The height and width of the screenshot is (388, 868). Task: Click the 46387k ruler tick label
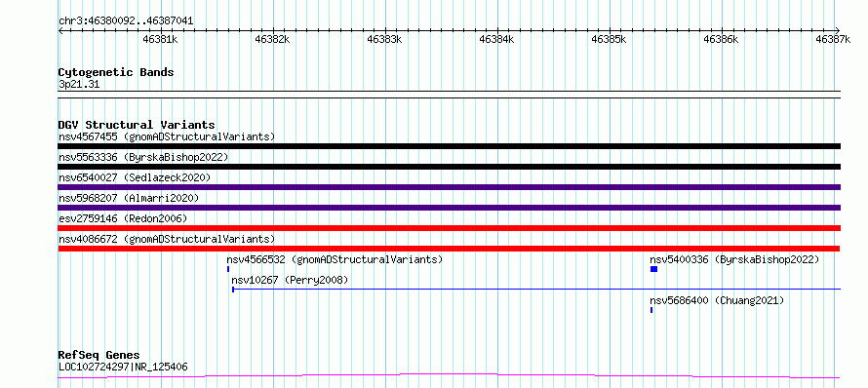833,39
